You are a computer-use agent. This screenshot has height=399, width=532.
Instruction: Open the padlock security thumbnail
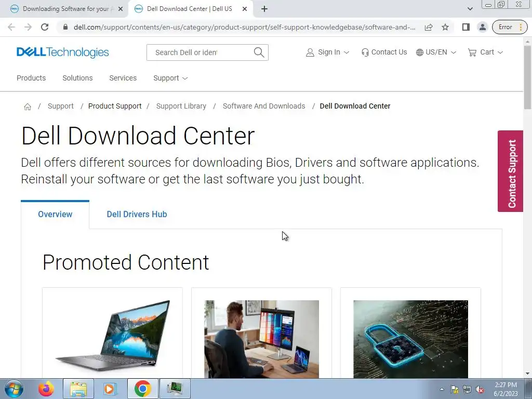click(x=410, y=339)
